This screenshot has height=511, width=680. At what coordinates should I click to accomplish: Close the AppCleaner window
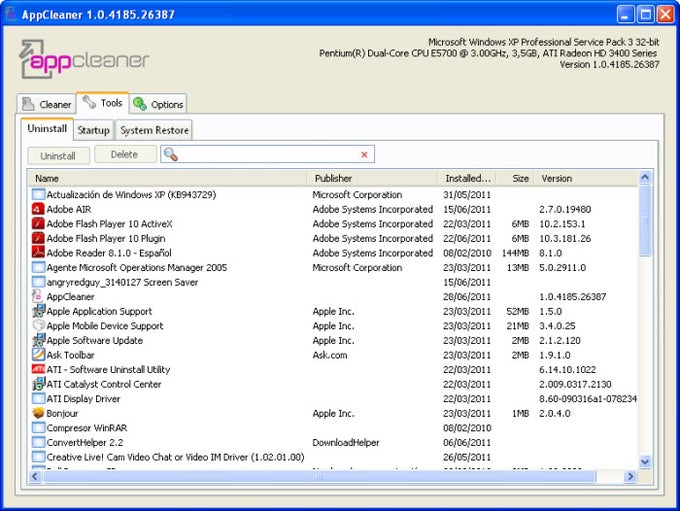[666, 14]
